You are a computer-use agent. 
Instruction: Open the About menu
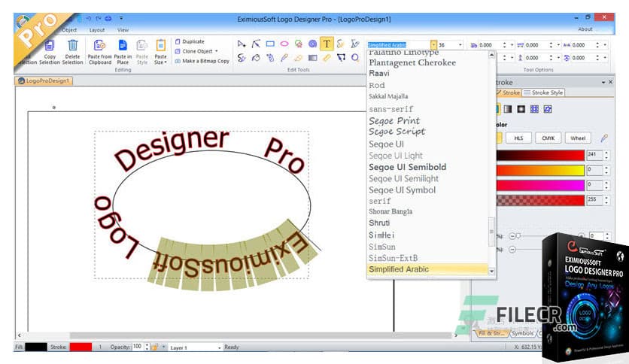pyautogui.click(x=585, y=29)
